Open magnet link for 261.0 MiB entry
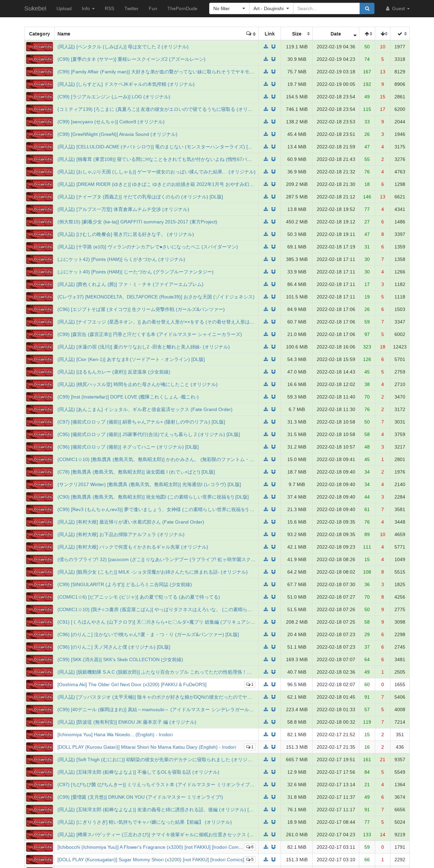 [273, 835]
